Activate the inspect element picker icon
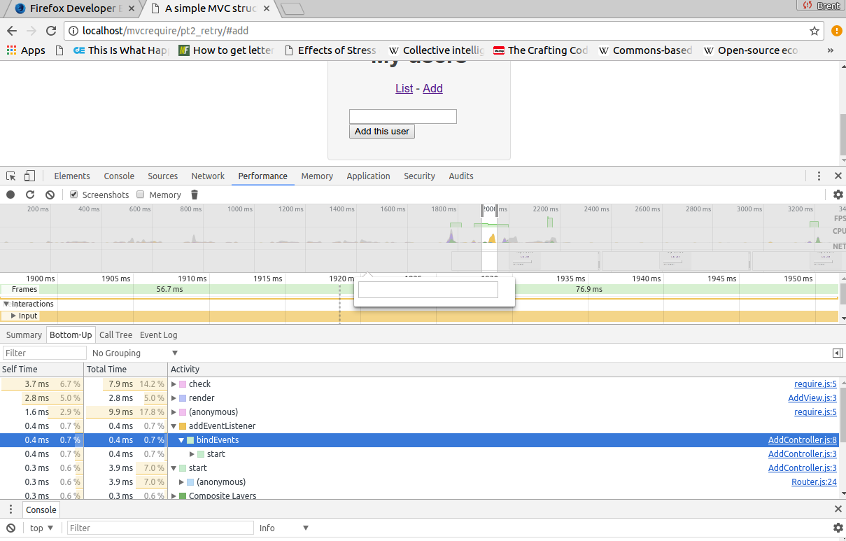This screenshot has width=846, height=541. [x=11, y=176]
